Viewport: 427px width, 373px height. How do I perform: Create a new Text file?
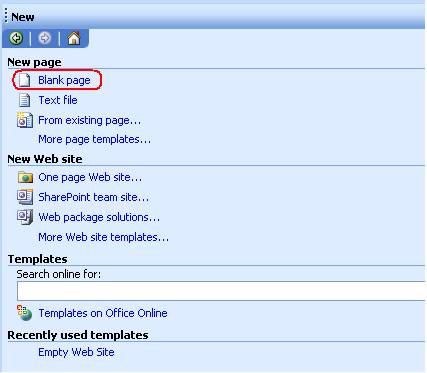(58, 100)
